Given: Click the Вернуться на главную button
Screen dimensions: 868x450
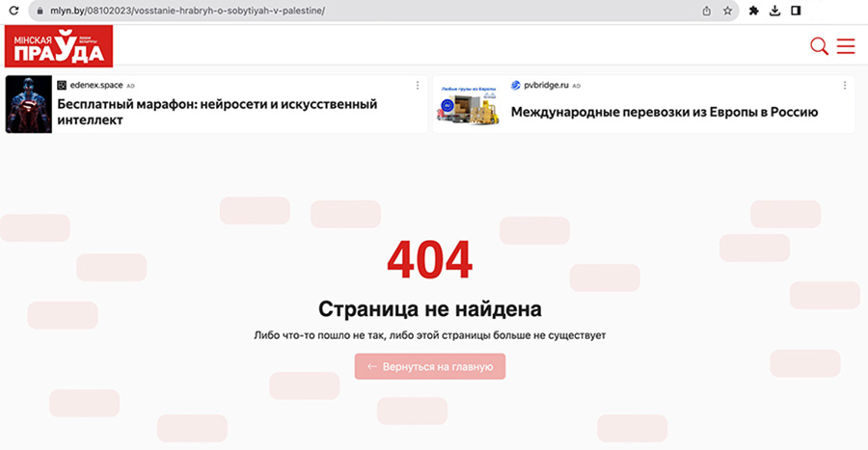Looking at the screenshot, I should coord(430,366).
